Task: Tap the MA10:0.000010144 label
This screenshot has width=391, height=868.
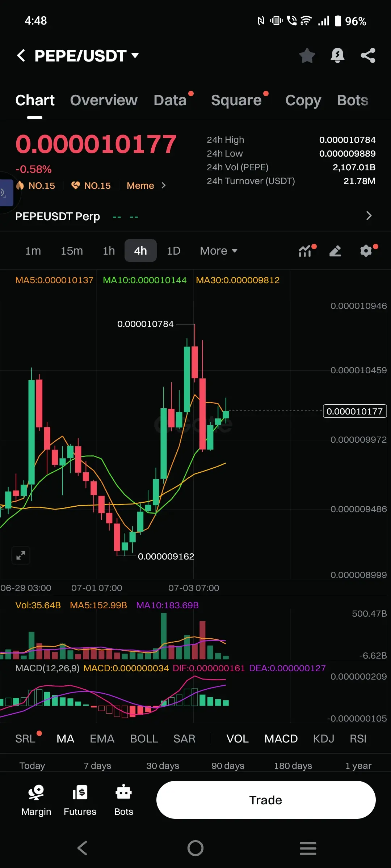Action: (144, 280)
